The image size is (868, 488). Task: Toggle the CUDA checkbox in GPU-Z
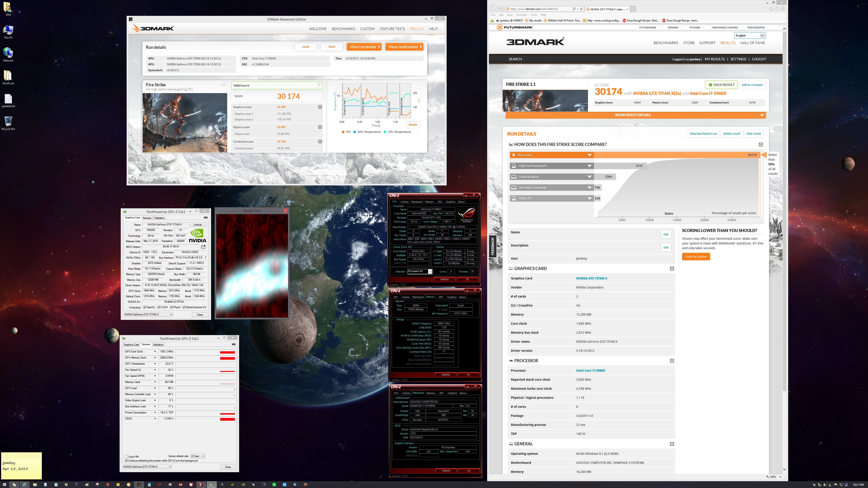(x=158, y=307)
